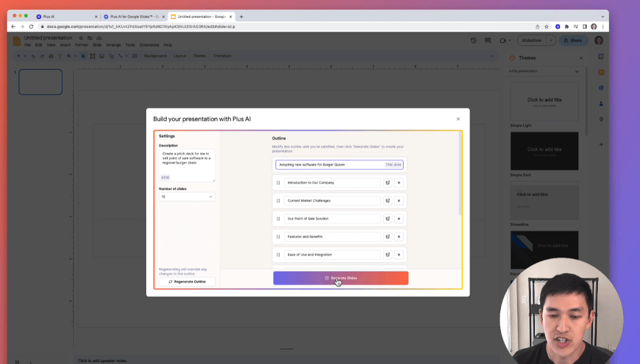Viewport: 640px width, 364px height.
Task: Open the comments history icon
Action: [488, 41]
